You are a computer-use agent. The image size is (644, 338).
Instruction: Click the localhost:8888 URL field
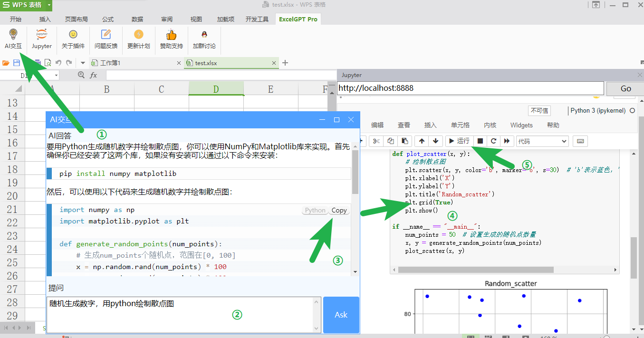coord(470,88)
